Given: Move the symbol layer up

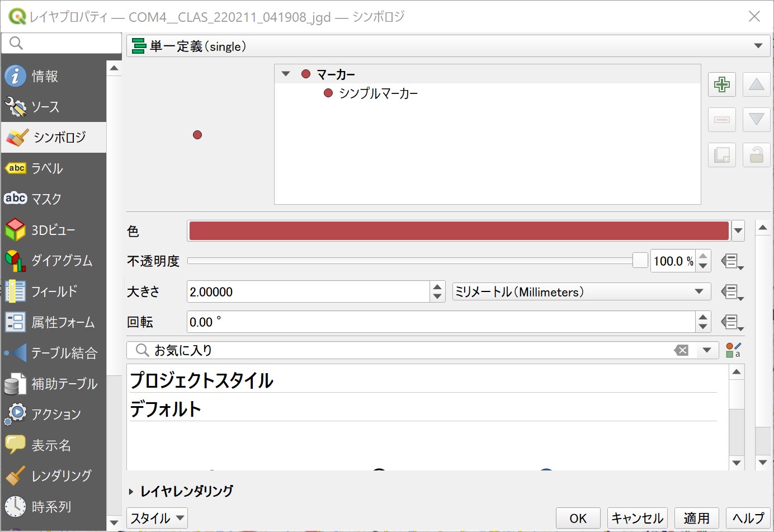Looking at the screenshot, I should pyautogui.click(x=756, y=84).
